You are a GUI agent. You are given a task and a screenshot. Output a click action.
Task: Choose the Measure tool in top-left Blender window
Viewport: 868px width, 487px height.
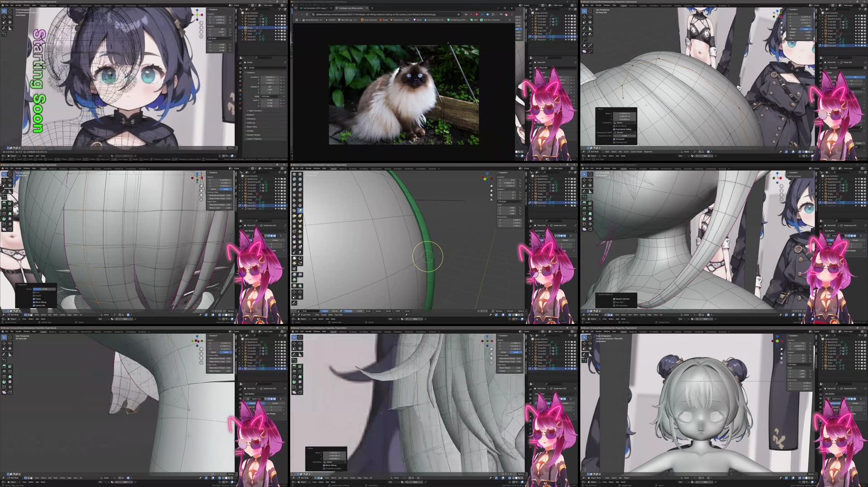pos(10,29)
